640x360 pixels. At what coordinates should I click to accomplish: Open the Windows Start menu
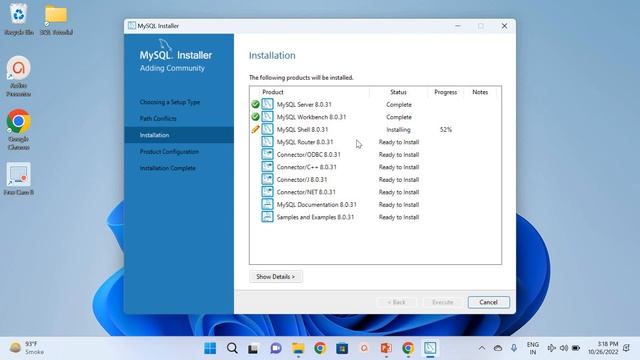pyautogui.click(x=210, y=348)
